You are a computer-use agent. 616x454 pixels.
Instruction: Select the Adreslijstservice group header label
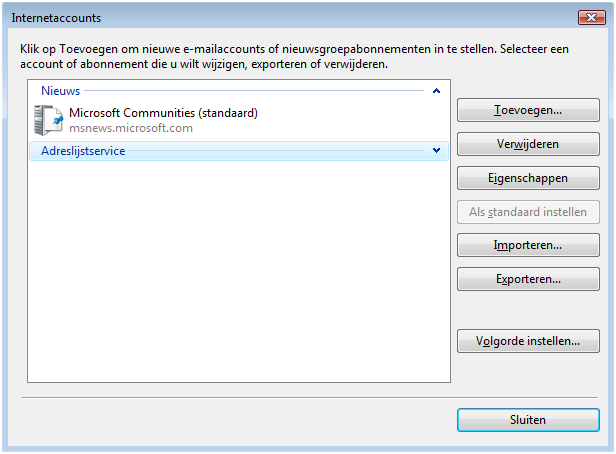[x=83, y=151]
